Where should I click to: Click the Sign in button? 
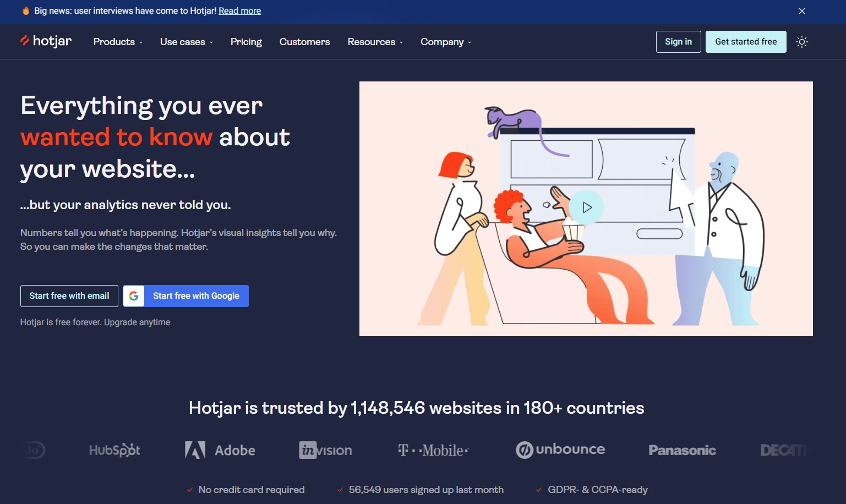tap(678, 42)
